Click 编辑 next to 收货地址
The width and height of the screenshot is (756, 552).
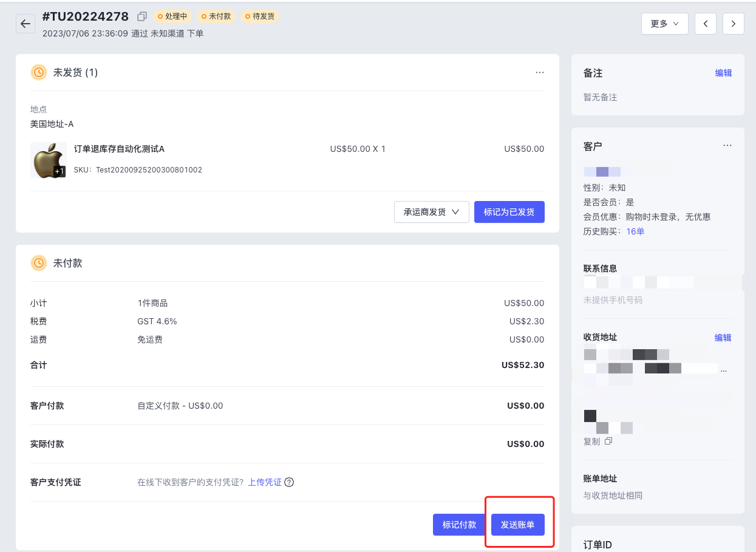723,337
